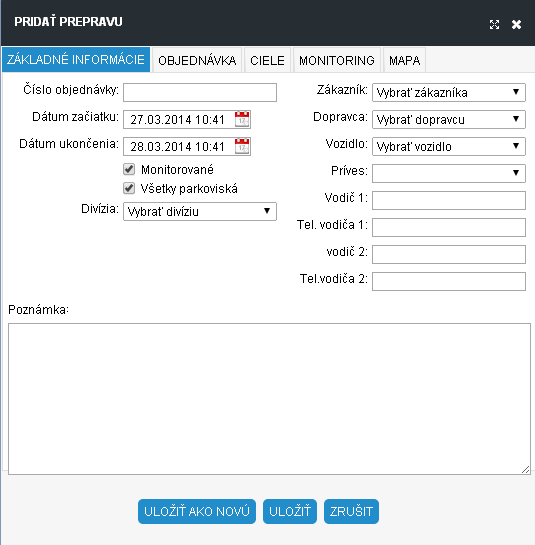Screen dimensions: 535x545
Task: Open calendar for Dátum začiatku
Action: click(x=242, y=119)
